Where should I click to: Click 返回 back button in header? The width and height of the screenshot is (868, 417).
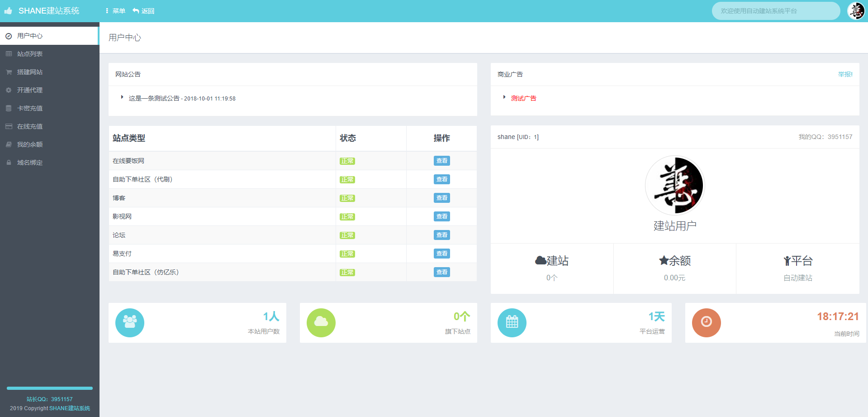pyautogui.click(x=143, y=11)
